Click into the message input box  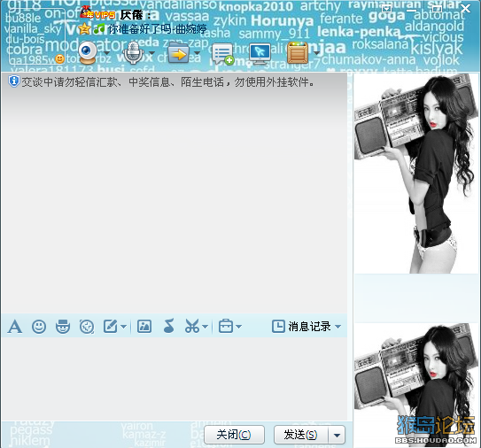point(175,379)
